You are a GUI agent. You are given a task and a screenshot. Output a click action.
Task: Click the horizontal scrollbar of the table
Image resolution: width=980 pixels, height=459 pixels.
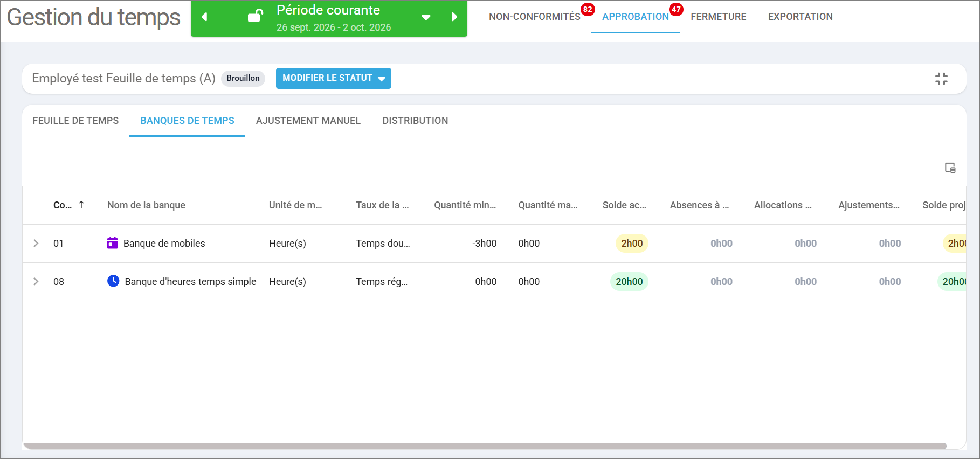coord(485,446)
